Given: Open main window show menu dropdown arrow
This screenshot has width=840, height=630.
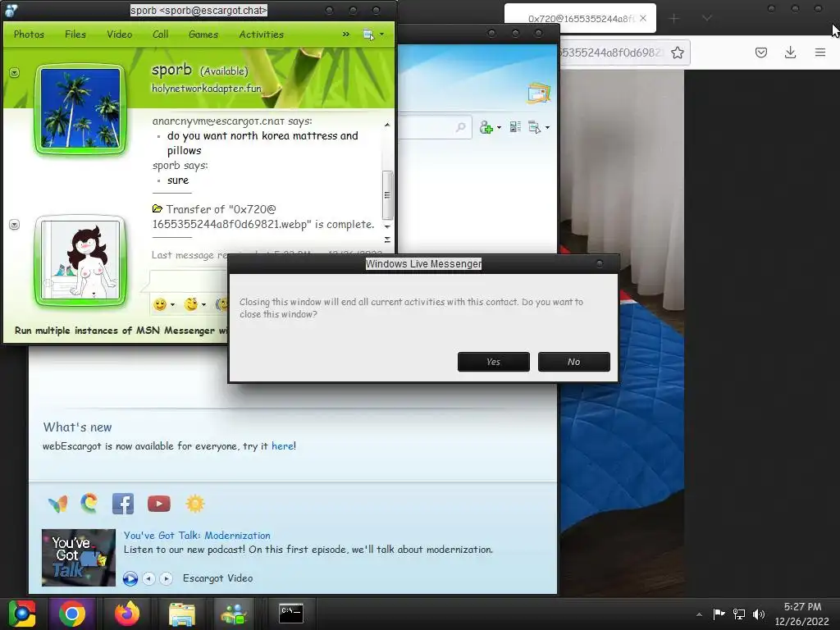Looking at the screenshot, I should click(x=547, y=127).
